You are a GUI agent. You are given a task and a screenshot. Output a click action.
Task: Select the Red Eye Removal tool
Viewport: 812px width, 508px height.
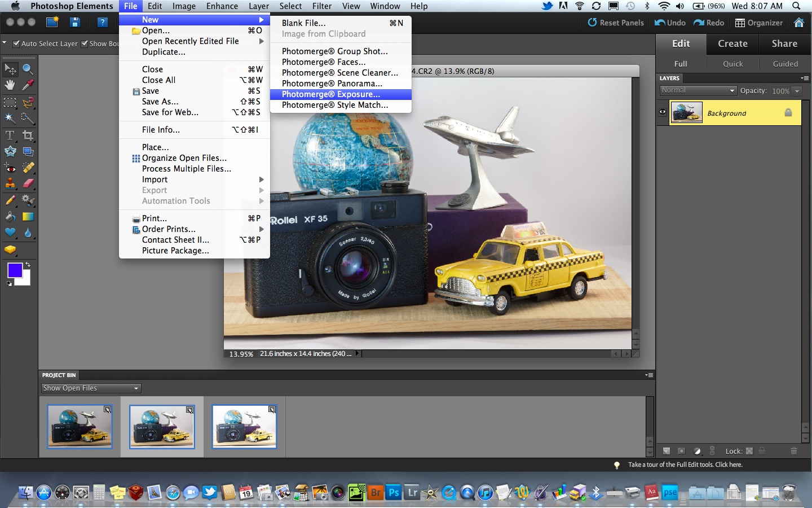tap(10, 168)
